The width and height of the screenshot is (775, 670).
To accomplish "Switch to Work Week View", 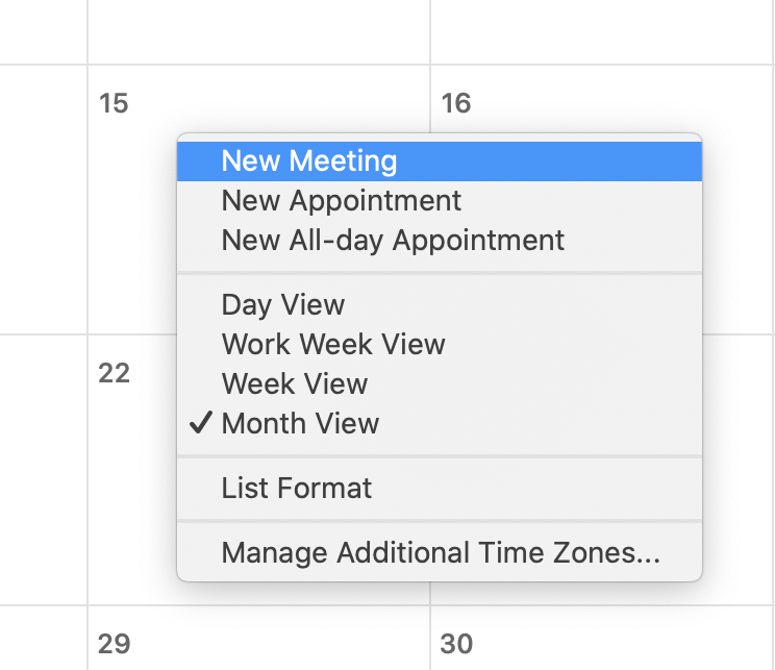I will (333, 345).
